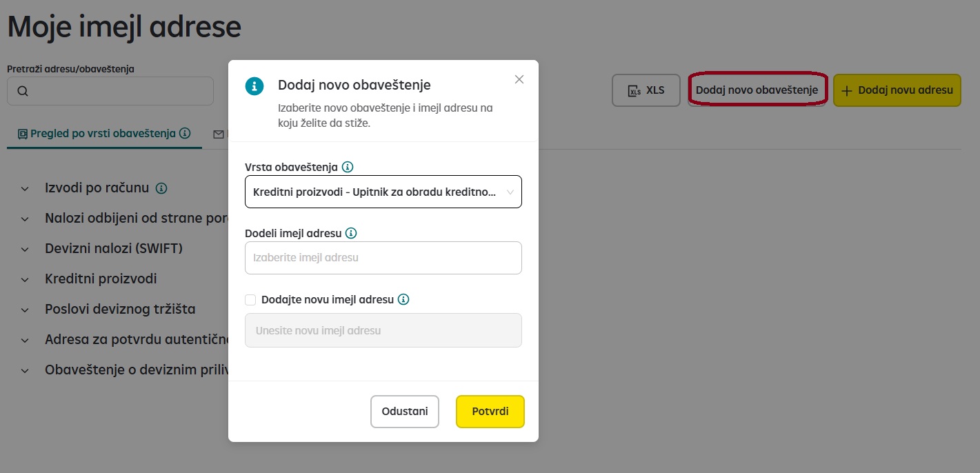Click the Dodaj novu adresu button

897,90
